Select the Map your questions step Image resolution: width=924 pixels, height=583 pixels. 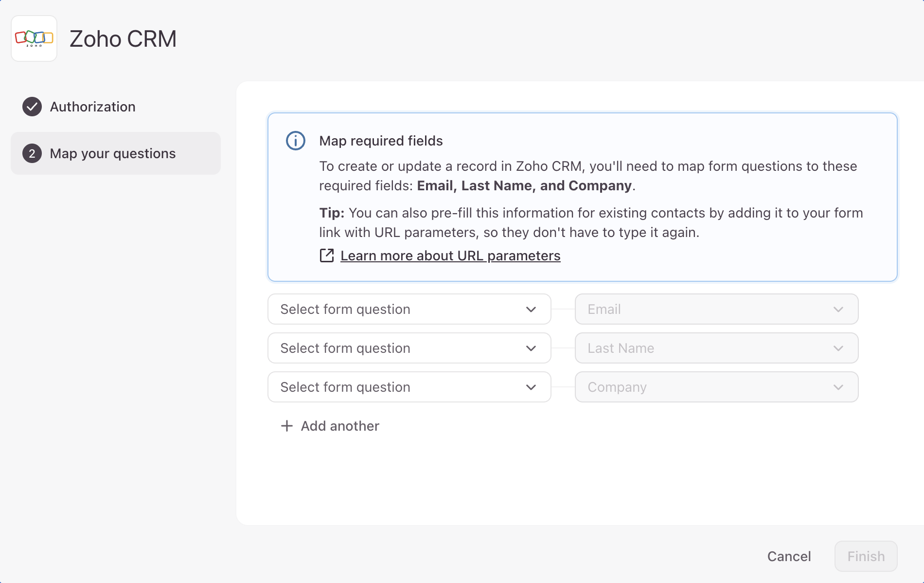click(116, 153)
